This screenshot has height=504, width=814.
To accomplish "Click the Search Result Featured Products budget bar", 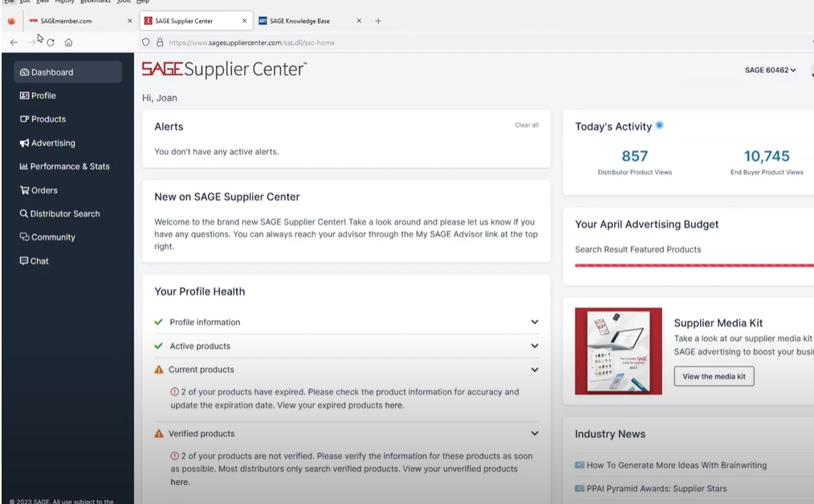I will point(694,265).
